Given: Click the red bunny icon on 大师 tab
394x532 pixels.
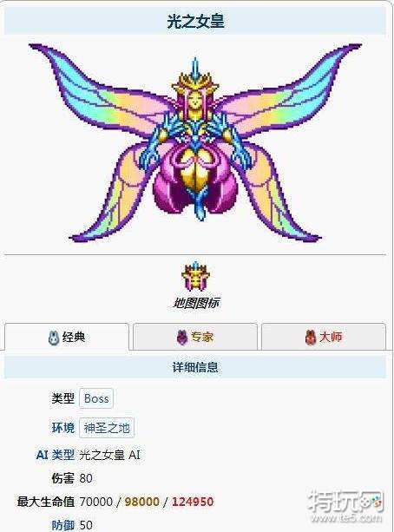Looking at the screenshot, I should click(310, 338).
